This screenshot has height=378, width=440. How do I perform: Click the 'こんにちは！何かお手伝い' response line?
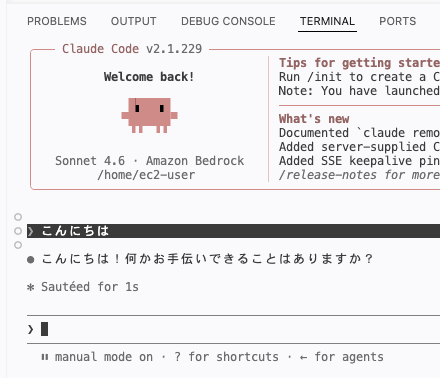[207, 259]
